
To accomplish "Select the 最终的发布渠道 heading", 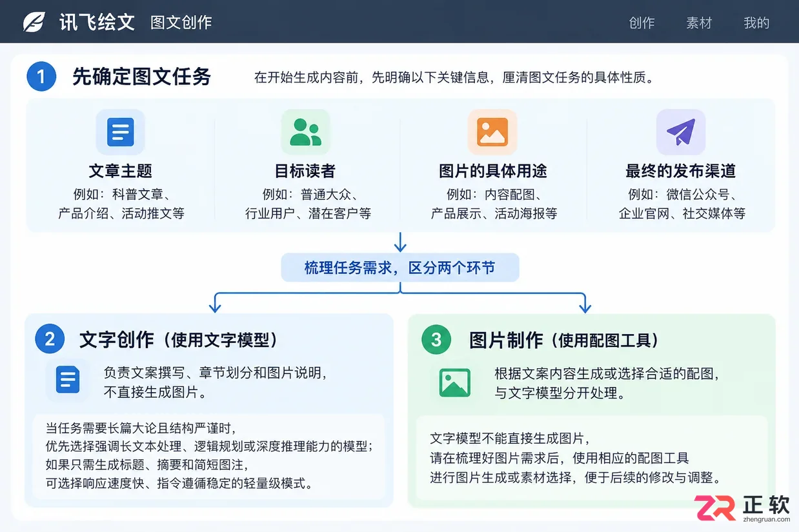I will pos(681,171).
